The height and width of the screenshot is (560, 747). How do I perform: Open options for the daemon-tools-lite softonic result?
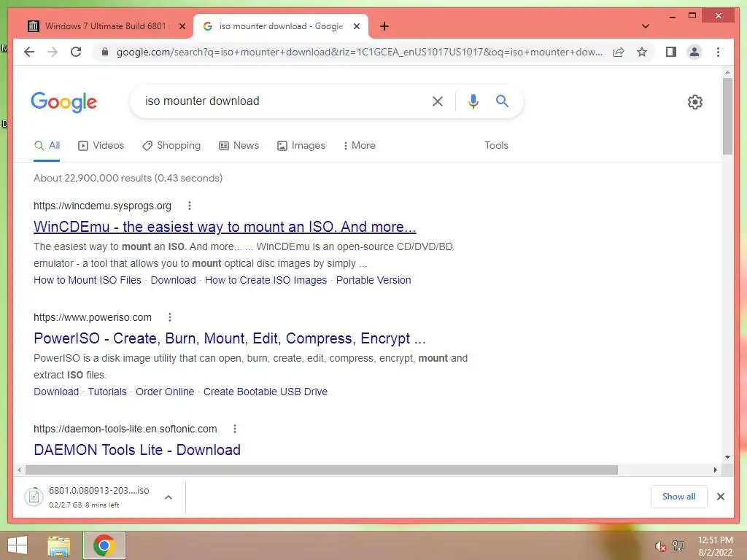pos(235,429)
